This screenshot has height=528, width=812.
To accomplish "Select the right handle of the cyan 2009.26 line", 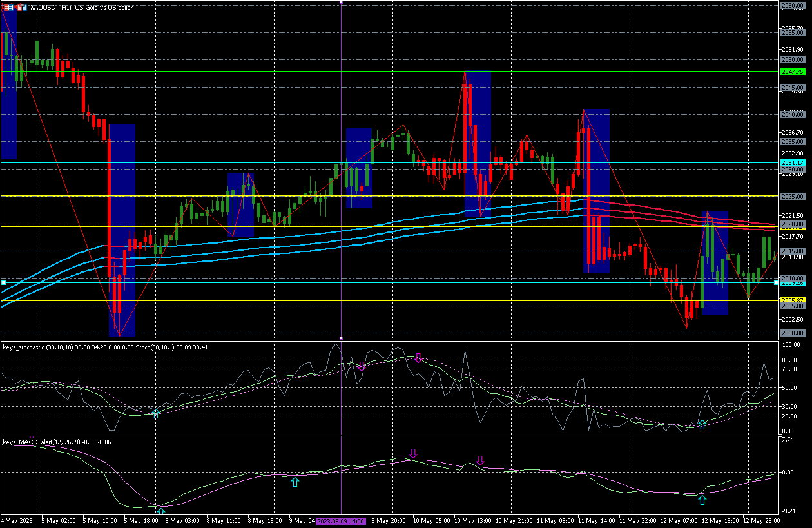I will tap(775, 282).
